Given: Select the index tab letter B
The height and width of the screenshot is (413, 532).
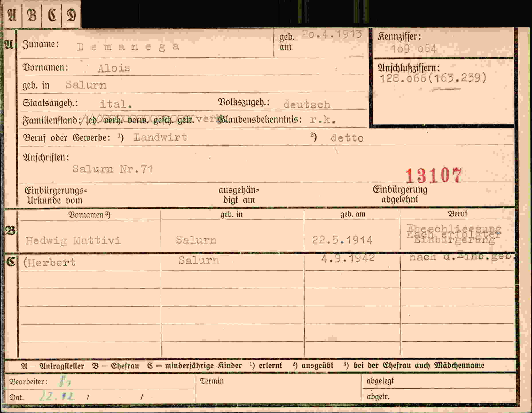Looking at the screenshot, I should 32,15.
